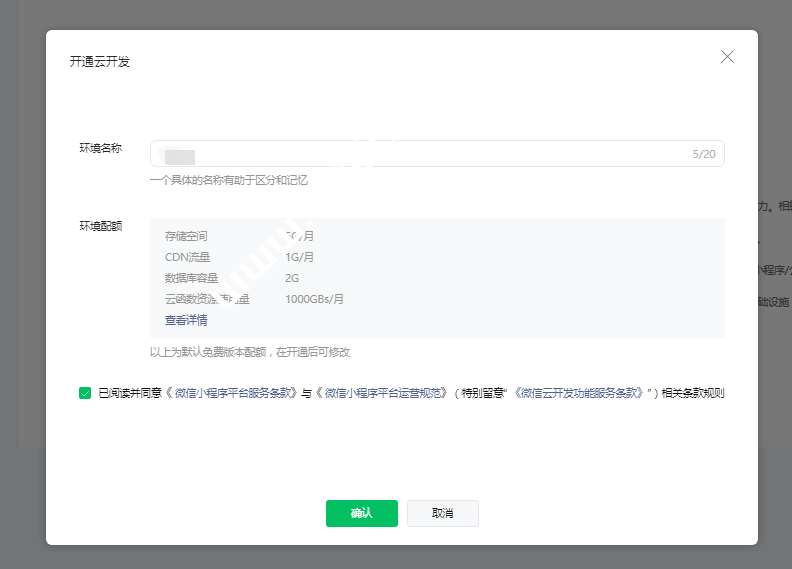Click the 环境名称 input field
Viewport: 792px width, 569px height.
coord(420,154)
